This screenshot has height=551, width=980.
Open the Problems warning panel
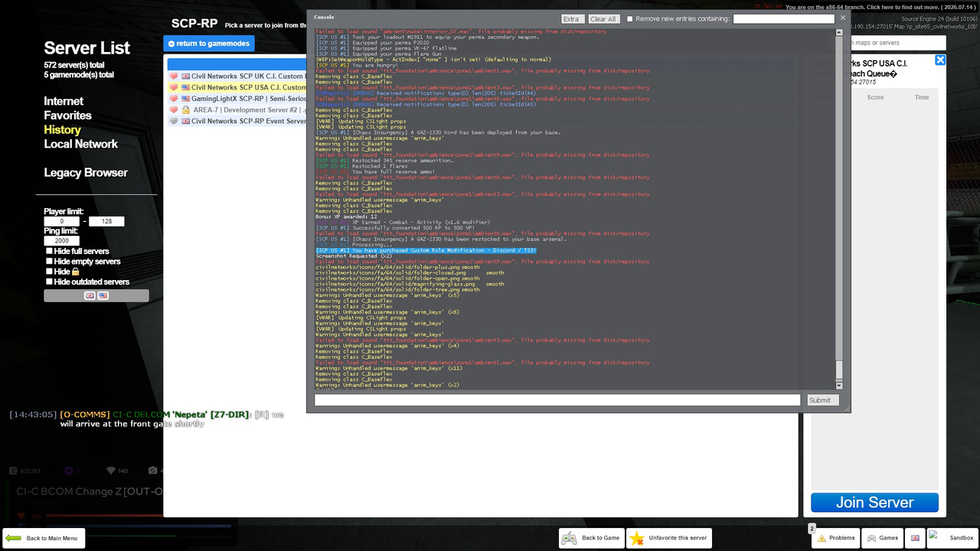coord(835,538)
